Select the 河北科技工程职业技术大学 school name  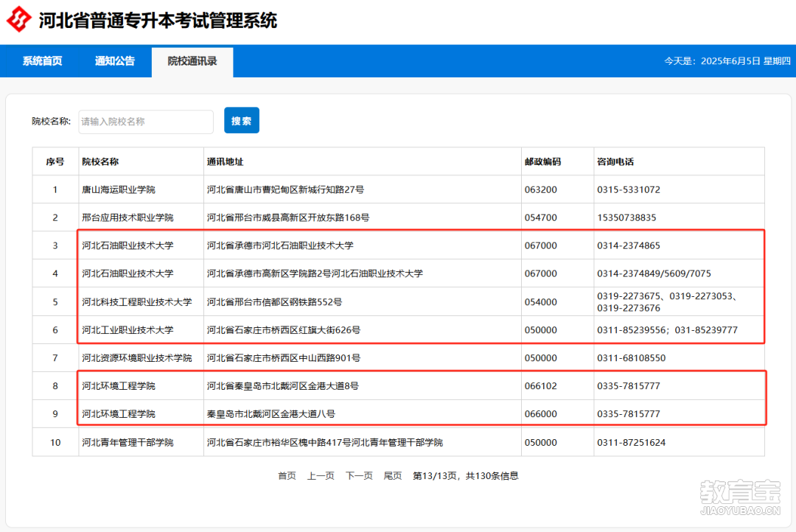137,301
